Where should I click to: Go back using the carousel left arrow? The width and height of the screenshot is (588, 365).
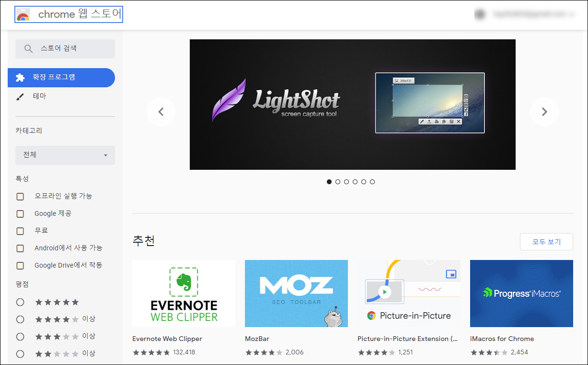[x=161, y=111]
